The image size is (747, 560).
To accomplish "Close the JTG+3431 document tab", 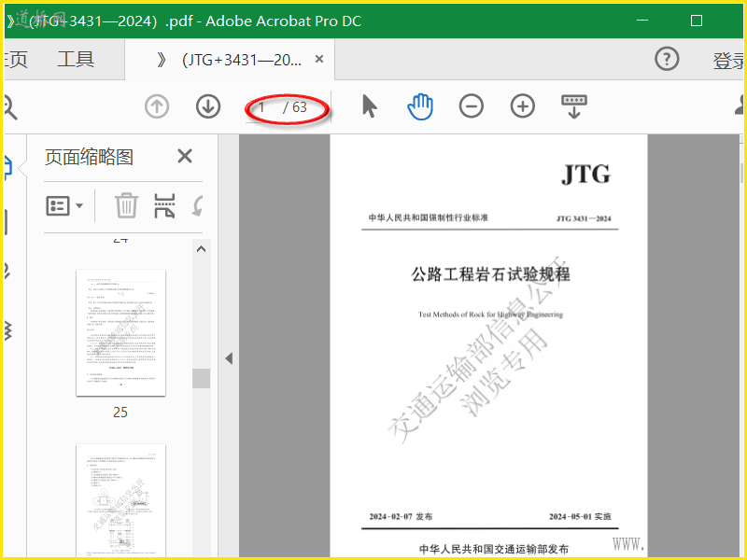I will coord(319,59).
